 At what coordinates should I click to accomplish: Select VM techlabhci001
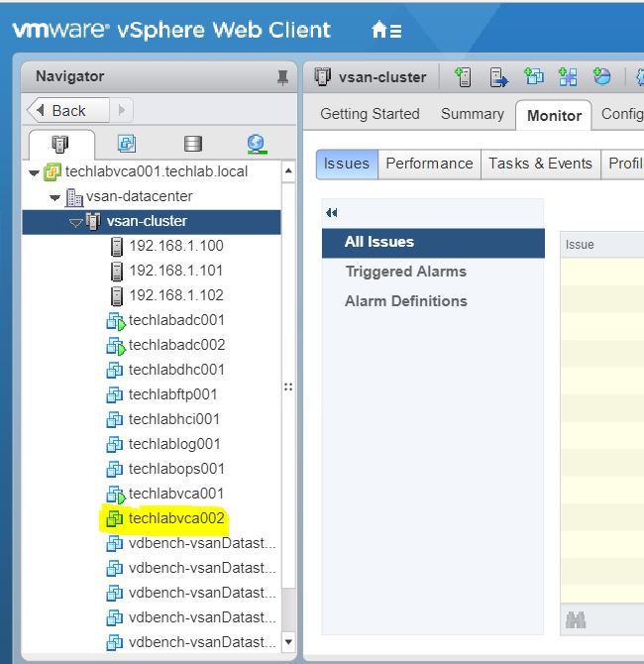(x=174, y=419)
